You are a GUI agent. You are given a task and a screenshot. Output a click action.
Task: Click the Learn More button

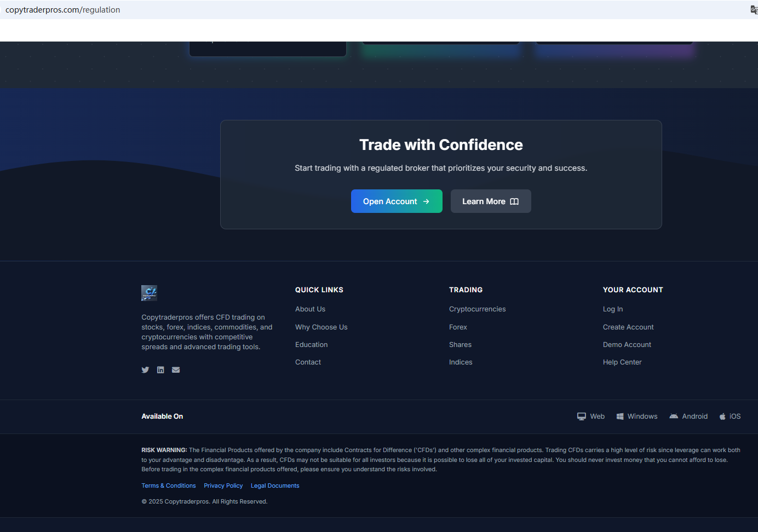pos(490,201)
